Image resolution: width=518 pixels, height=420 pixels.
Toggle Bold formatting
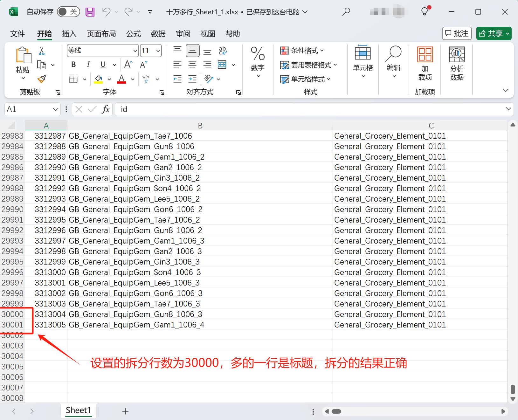pos(73,65)
